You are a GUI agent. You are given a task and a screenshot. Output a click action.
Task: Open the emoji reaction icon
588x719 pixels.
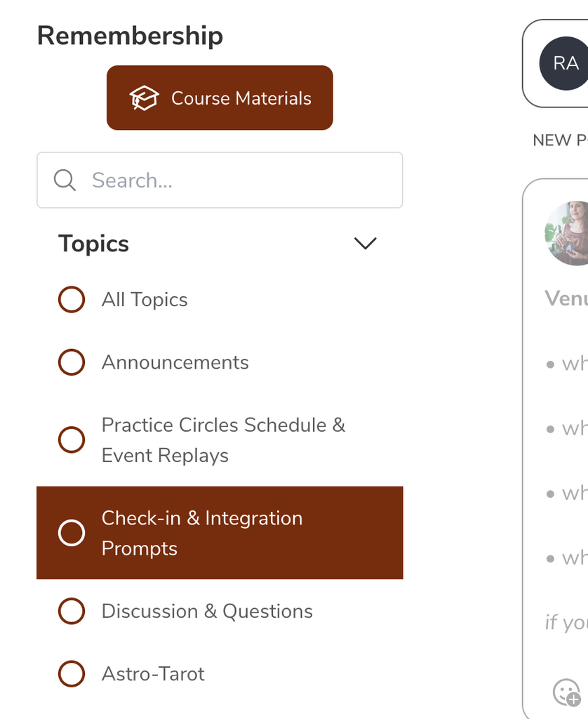[566, 692]
